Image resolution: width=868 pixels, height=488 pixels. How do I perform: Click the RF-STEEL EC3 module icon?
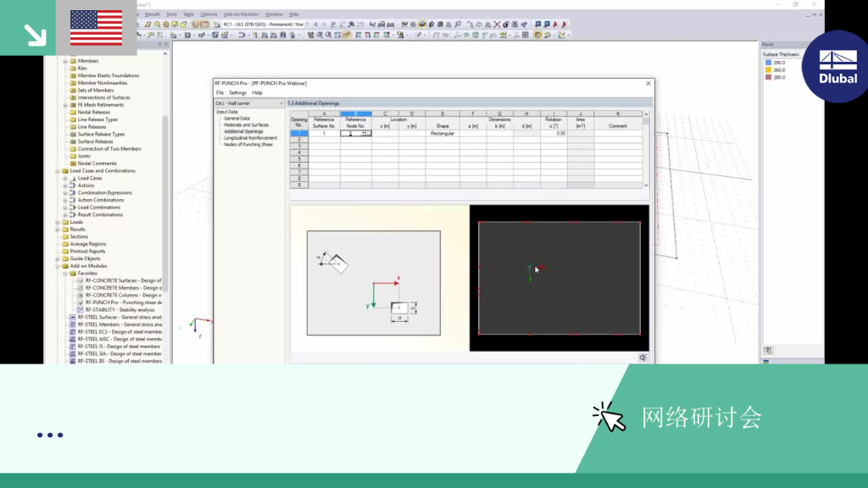[73, 332]
